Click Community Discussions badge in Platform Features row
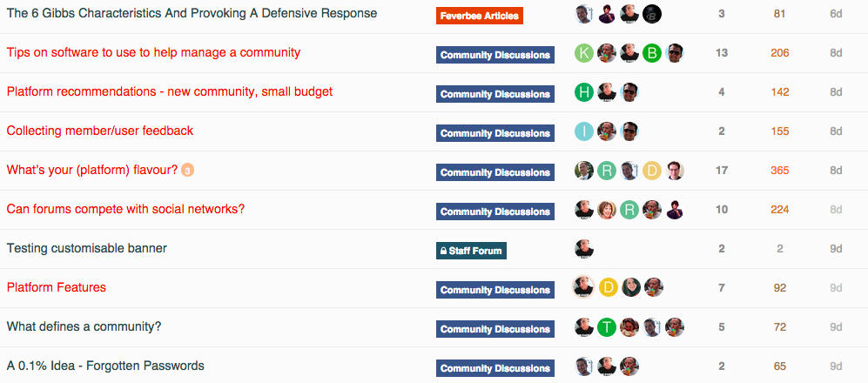This screenshot has height=383, width=868. pyautogui.click(x=495, y=290)
